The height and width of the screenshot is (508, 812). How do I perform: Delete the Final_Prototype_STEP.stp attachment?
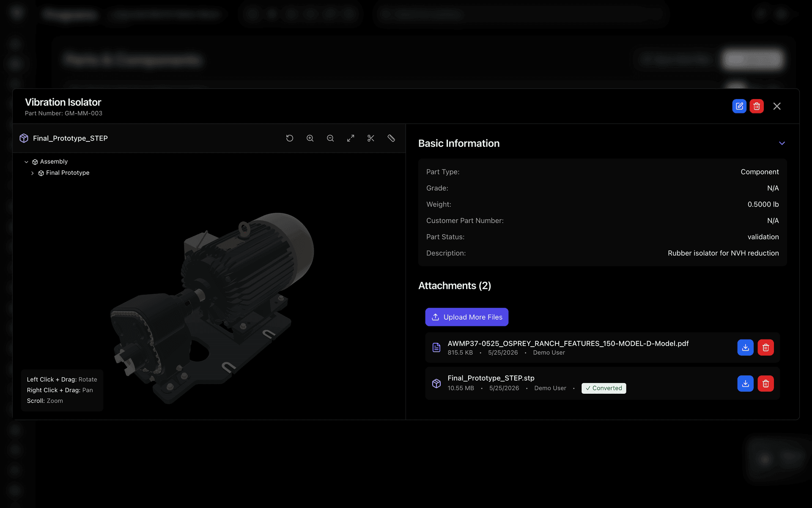coord(765,384)
